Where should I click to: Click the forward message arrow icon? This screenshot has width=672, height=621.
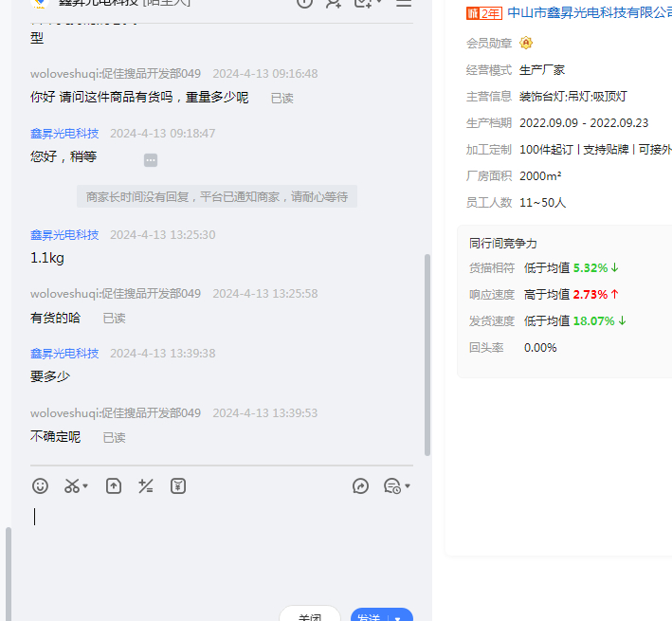click(360, 486)
